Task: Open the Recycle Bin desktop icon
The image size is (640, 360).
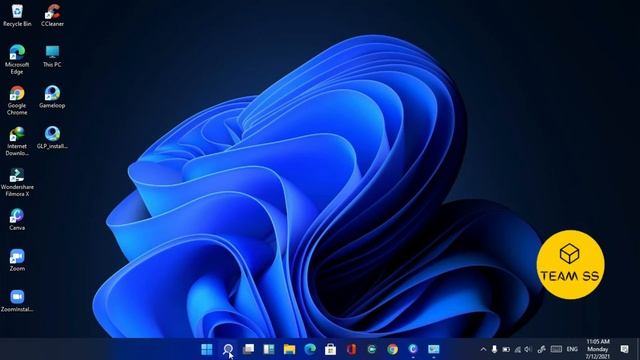Action: [x=17, y=16]
